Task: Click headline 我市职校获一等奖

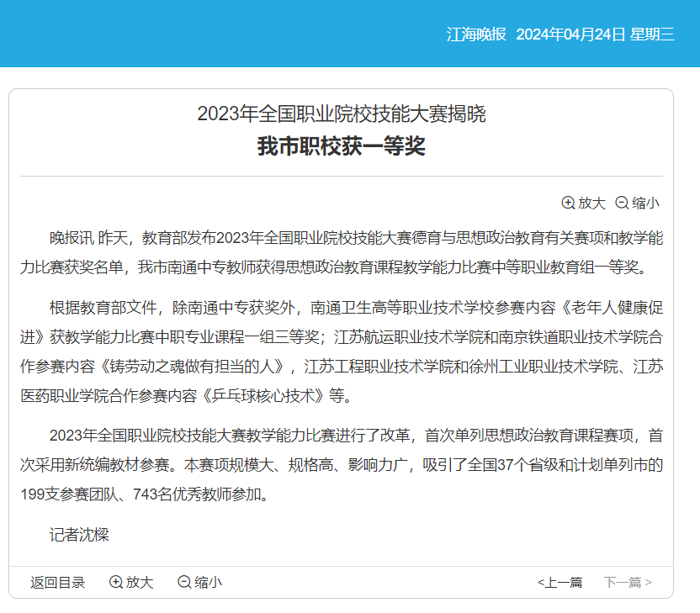Action: tap(341, 146)
